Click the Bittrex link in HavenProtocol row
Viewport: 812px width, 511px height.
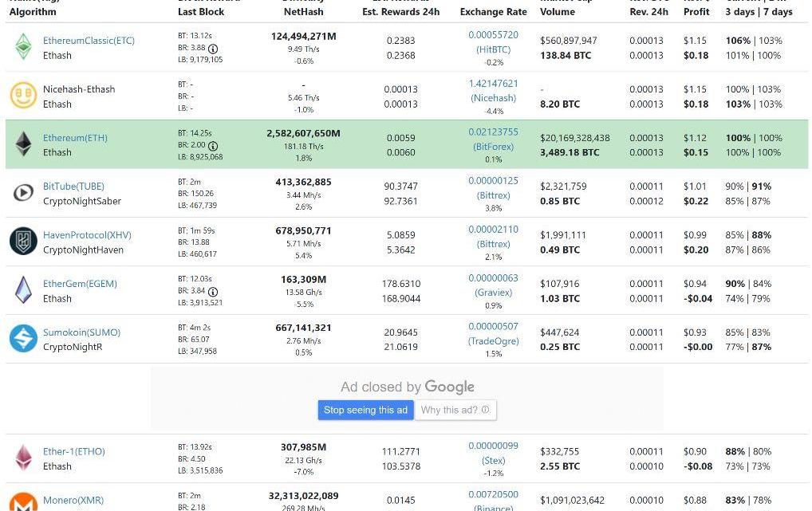(493, 244)
